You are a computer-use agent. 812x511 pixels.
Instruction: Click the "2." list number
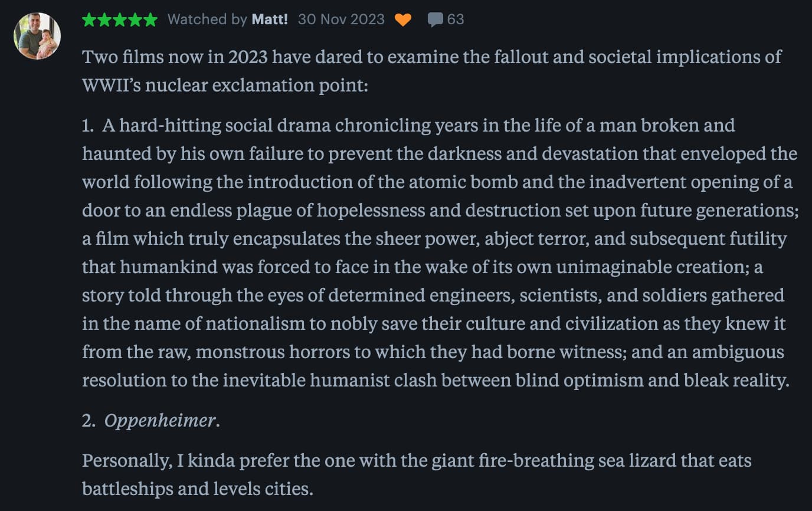(x=89, y=421)
